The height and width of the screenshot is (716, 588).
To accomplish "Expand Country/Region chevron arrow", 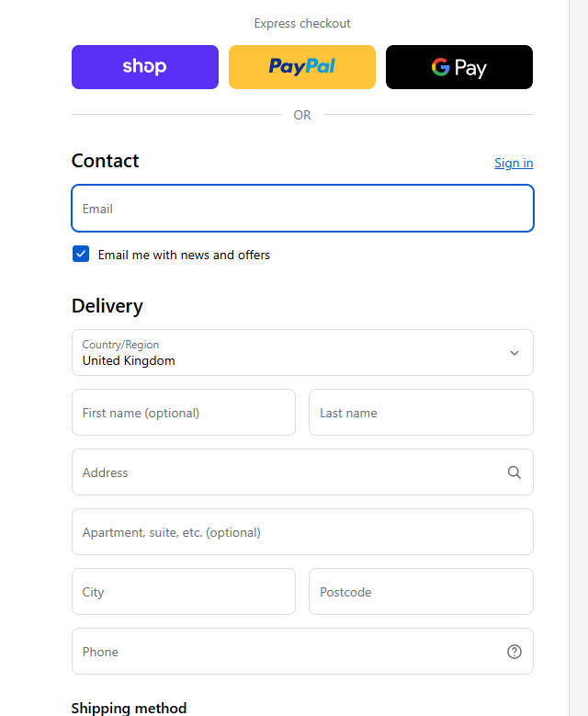I will point(514,353).
